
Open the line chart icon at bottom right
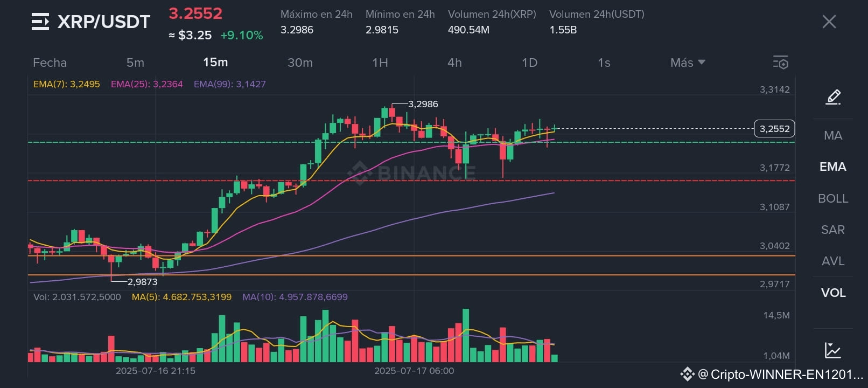[x=832, y=350]
